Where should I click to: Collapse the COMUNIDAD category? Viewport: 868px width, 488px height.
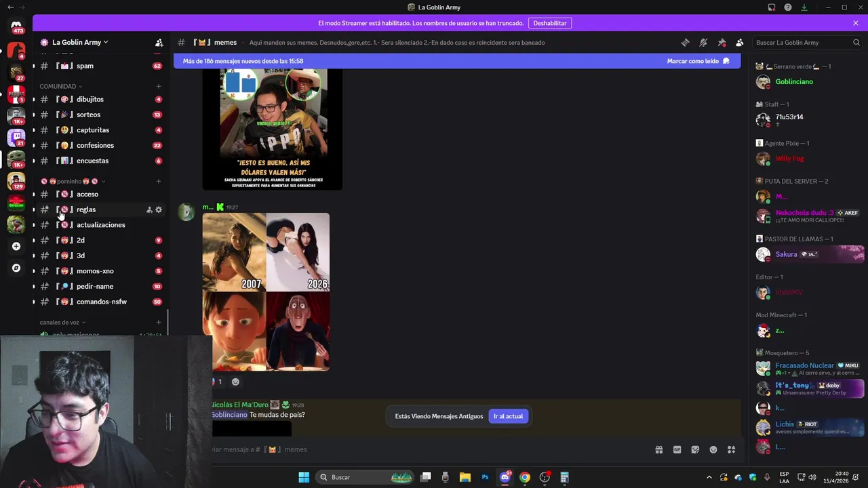tap(60, 86)
